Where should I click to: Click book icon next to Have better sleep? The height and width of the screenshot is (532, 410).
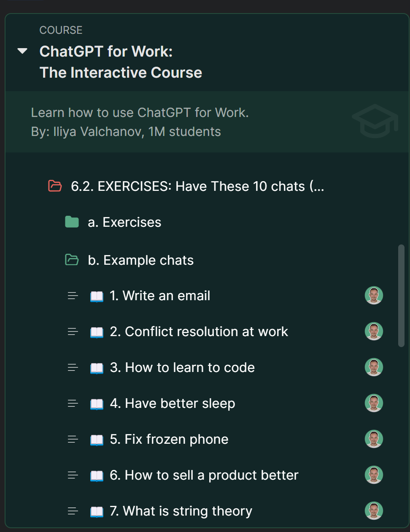pos(97,404)
